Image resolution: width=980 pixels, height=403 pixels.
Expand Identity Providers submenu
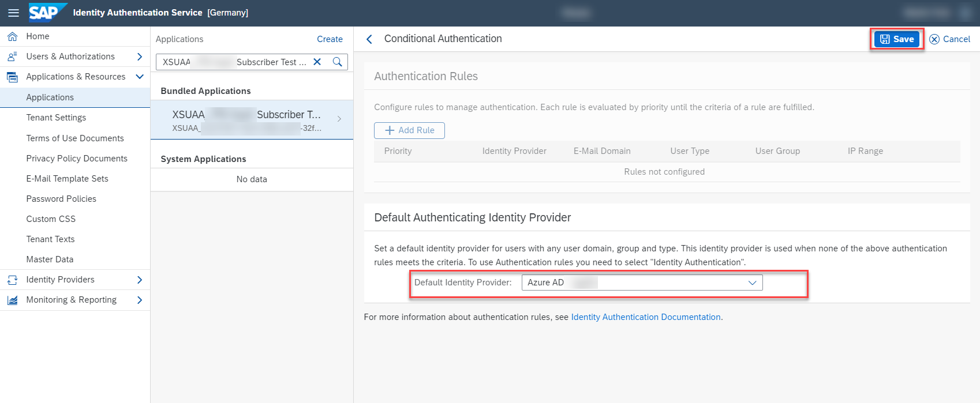pos(140,280)
